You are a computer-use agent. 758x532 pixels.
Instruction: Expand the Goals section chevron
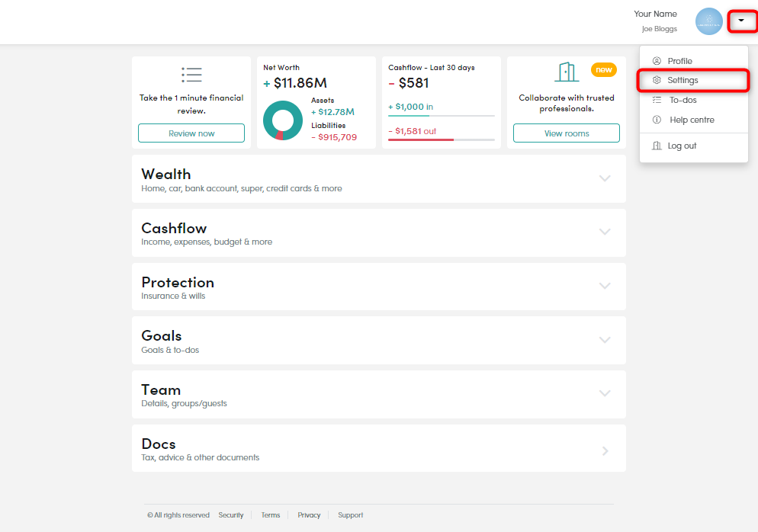tap(605, 340)
